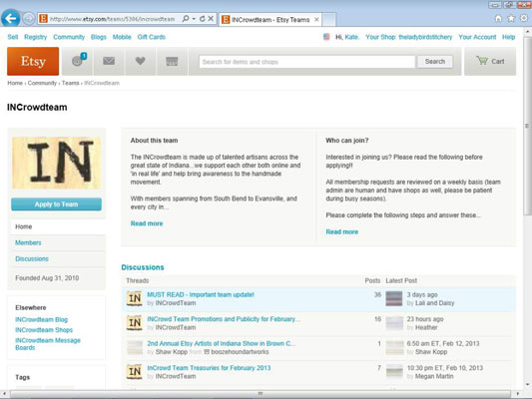
Task: Open Your Account link
Action: click(x=477, y=37)
